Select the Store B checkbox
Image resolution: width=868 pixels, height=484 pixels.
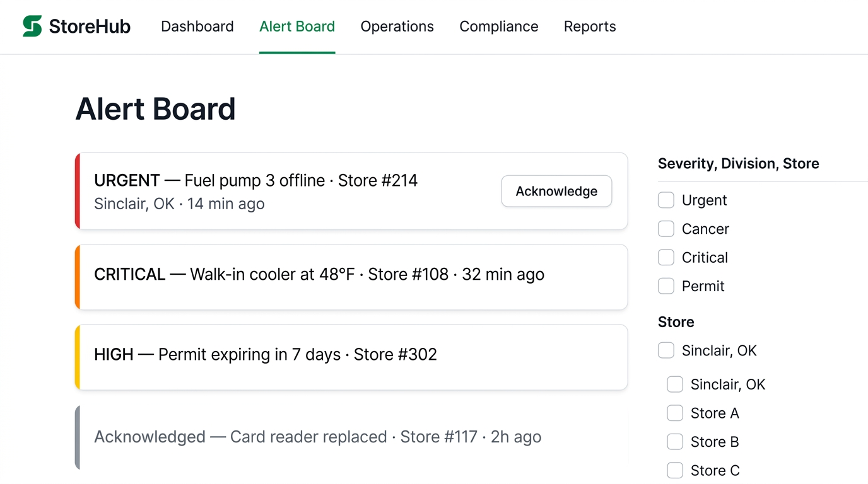pos(675,442)
